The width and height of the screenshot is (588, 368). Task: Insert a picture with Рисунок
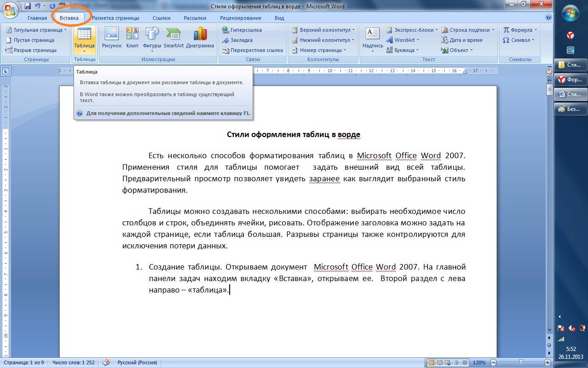[112, 38]
